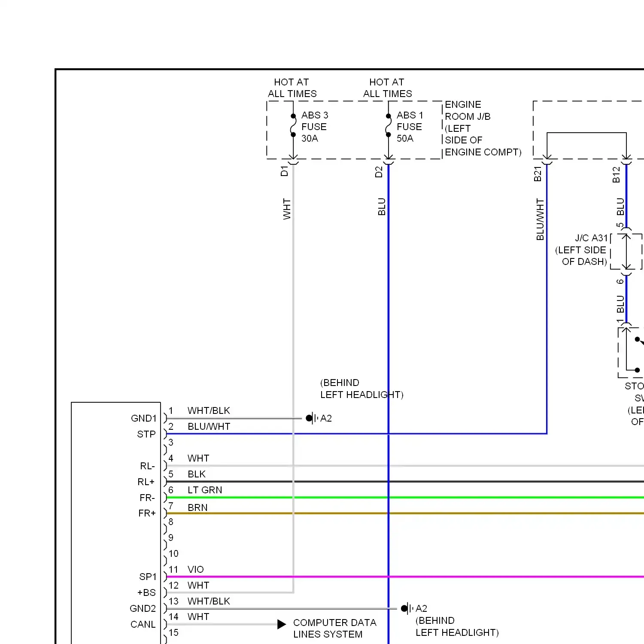
Task: Click the BLU label just below B12
Action: coord(620,207)
